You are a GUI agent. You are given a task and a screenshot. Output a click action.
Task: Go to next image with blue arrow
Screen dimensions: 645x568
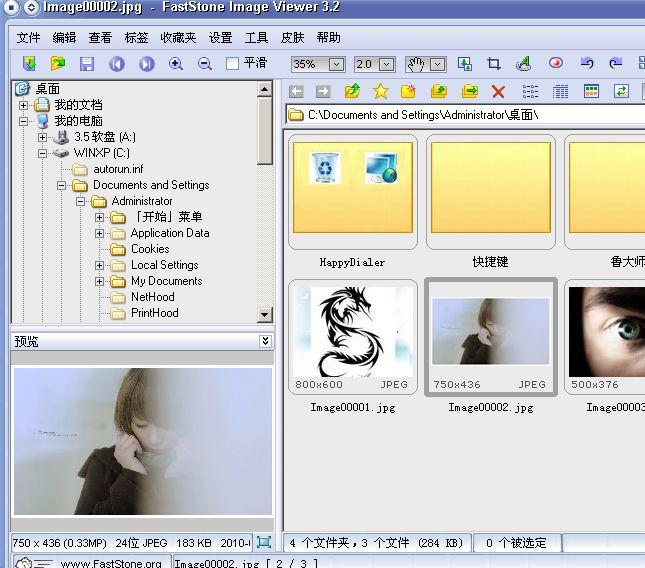pyautogui.click(x=146, y=64)
